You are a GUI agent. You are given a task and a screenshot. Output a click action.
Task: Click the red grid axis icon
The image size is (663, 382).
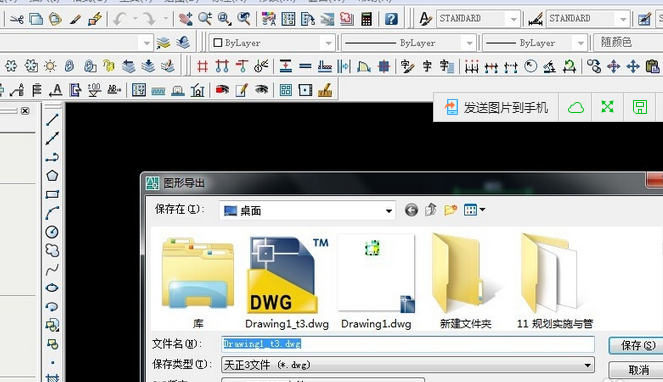(203, 66)
